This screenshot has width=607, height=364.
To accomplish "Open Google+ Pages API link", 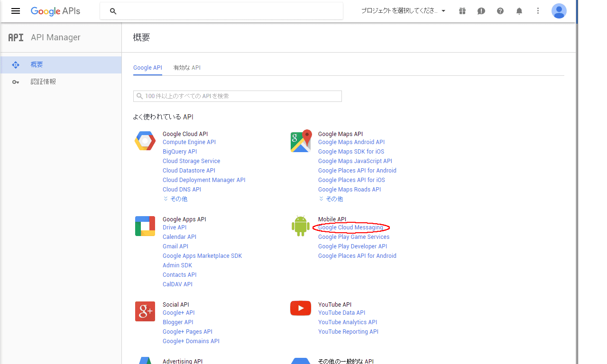I will [x=187, y=332].
